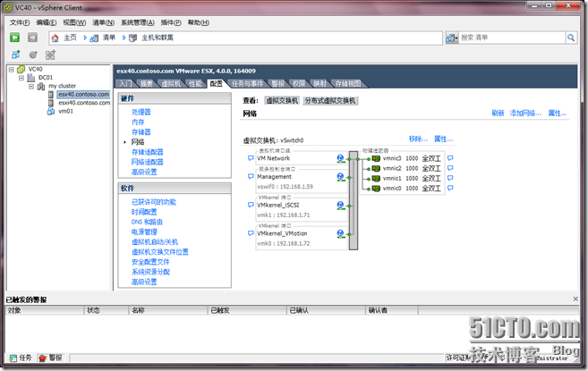Click the green Back navigation arrow

pos(14,38)
